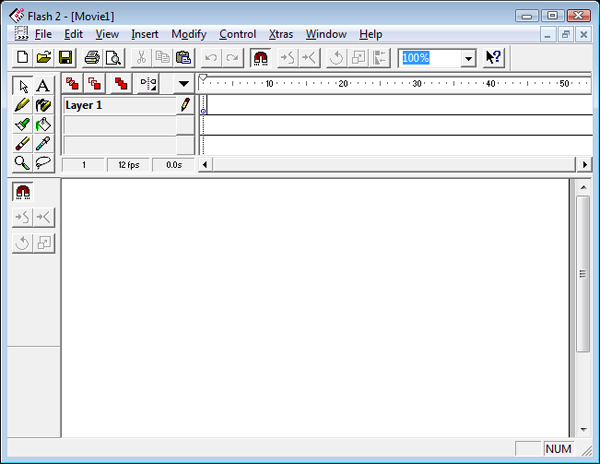
Task: Click Straighten icon in top toolbar
Action: coord(309,58)
